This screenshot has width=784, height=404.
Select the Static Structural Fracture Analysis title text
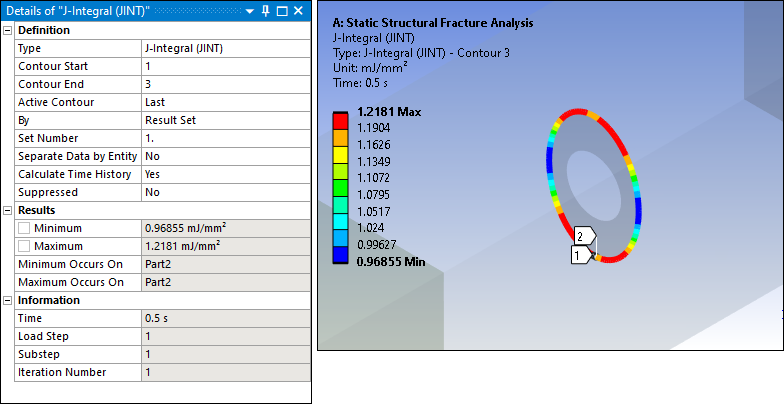431,23
